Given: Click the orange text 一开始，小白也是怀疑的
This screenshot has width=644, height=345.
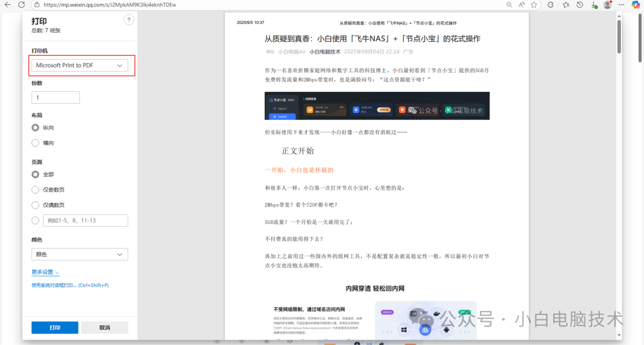Looking at the screenshot, I should point(299,170).
